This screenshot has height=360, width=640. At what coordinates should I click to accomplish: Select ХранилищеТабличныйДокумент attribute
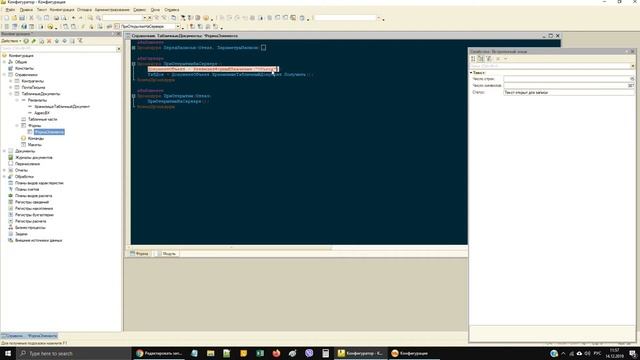click(62, 107)
